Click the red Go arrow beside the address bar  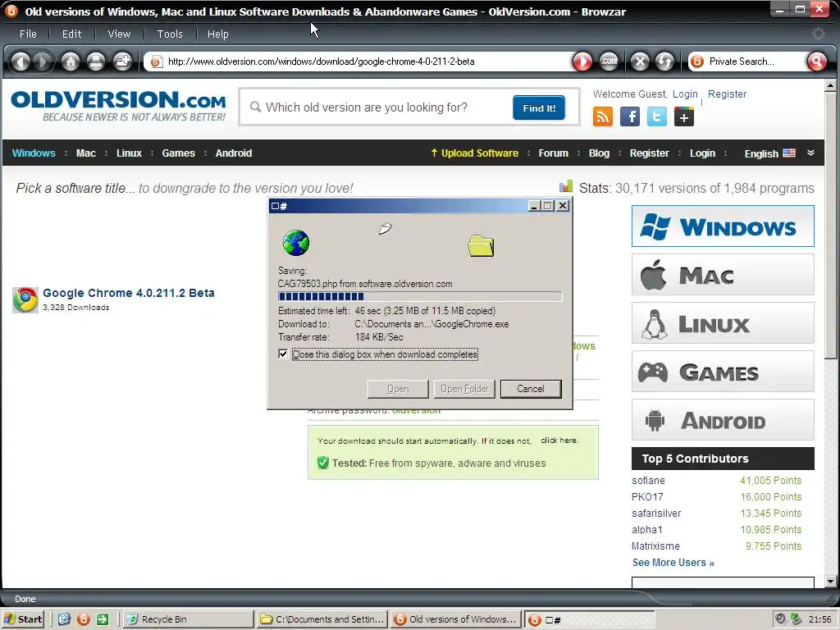click(x=582, y=62)
